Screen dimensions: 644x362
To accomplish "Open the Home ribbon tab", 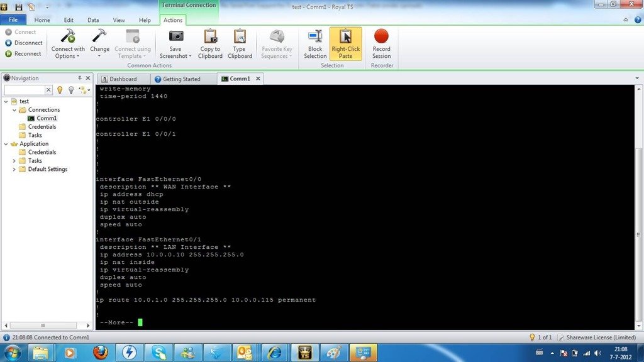I will click(x=42, y=20).
